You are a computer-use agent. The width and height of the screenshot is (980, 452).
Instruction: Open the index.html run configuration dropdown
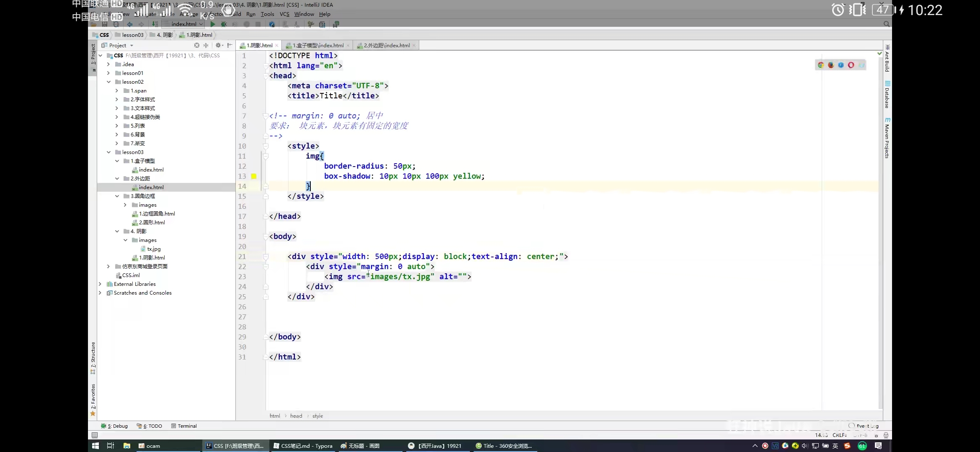pos(184,24)
